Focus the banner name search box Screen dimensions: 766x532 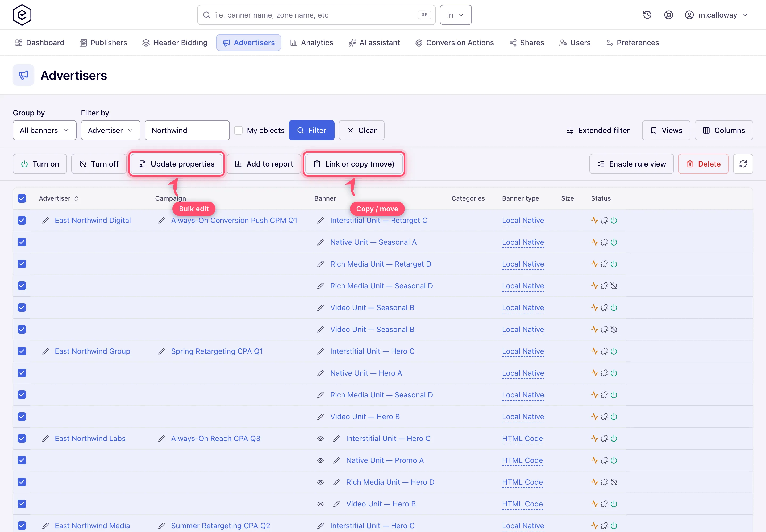point(316,15)
